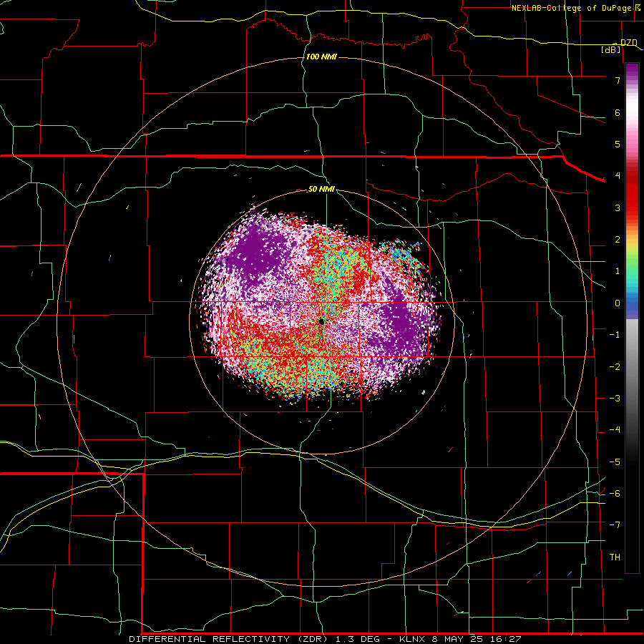This screenshot has height=644, width=644.
Task: Click the "0" value on the color scale
Action: coord(618,303)
